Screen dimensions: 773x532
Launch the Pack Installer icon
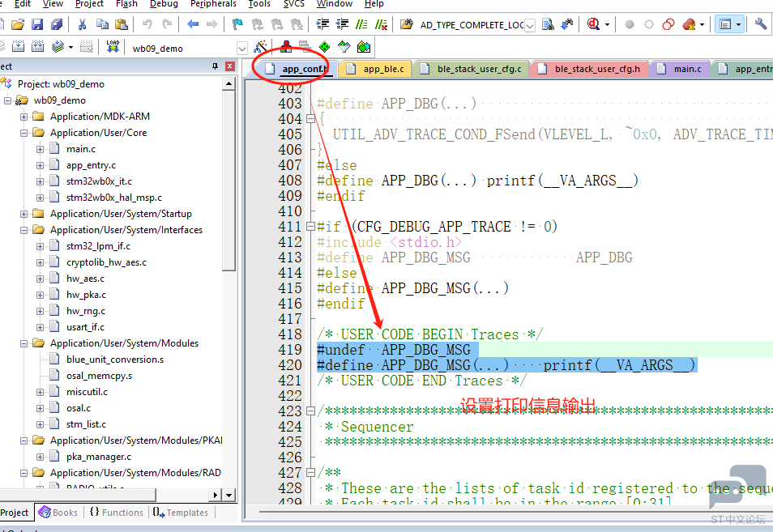tap(363, 47)
